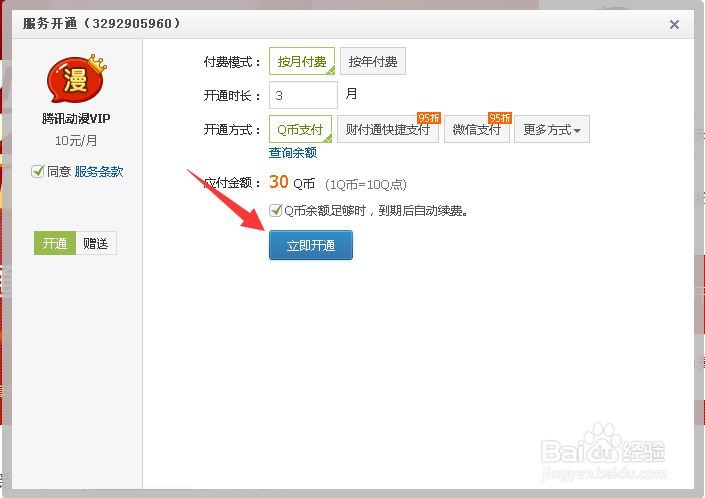Toggle the 同意 服务条款 checkbox
Viewport: 705px width, 498px height.
(x=37, y=171)
